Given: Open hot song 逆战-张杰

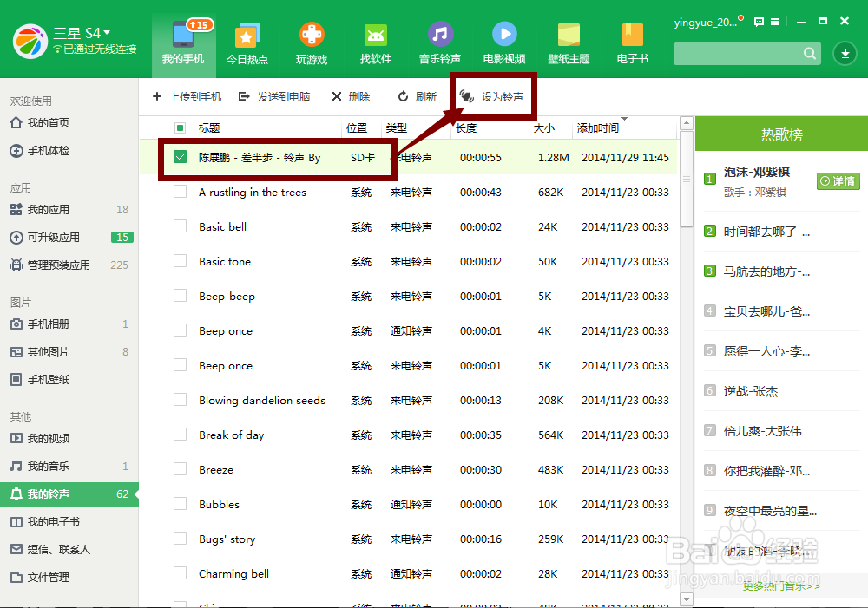Looking at the screenshot, I should point(751,392).
